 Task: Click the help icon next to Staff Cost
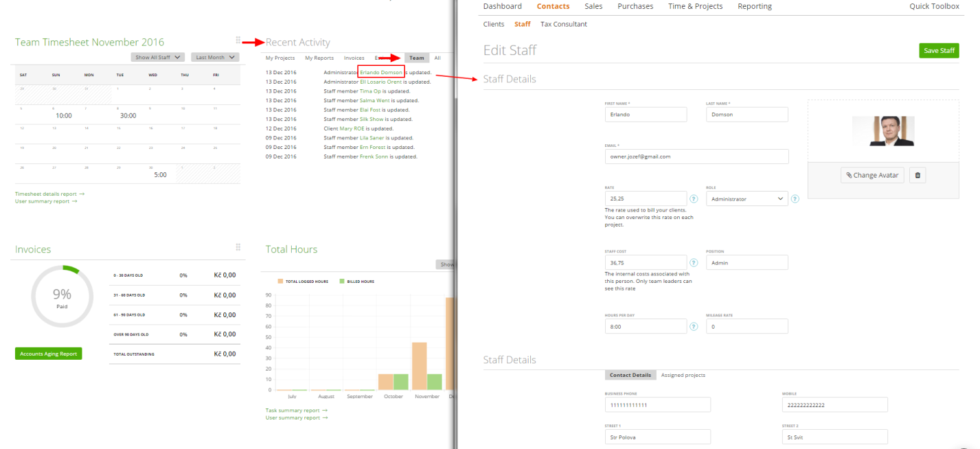tap(694, 263)
